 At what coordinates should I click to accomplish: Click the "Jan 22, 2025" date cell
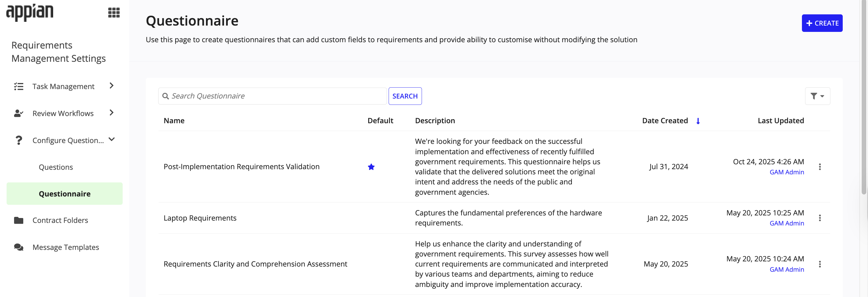pos(668,218)
